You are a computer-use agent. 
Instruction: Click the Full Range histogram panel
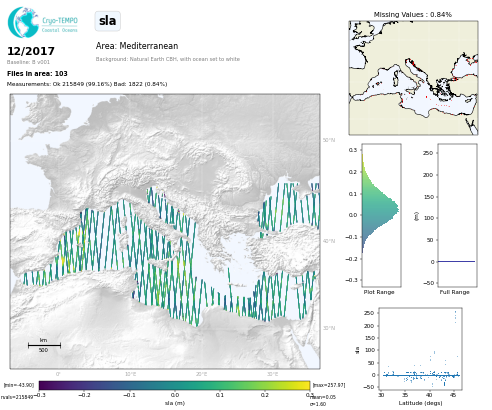click(457, 215)
